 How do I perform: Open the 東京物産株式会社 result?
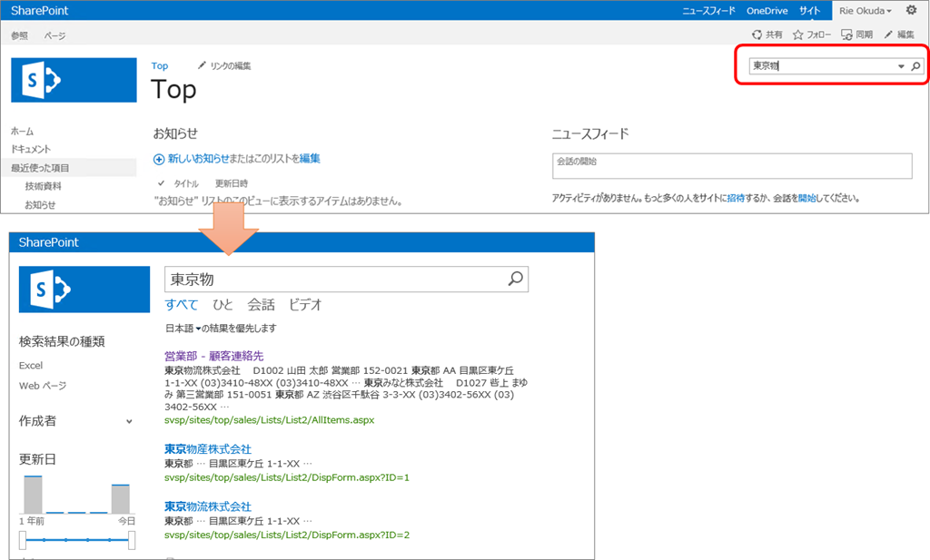pos(208,449)
